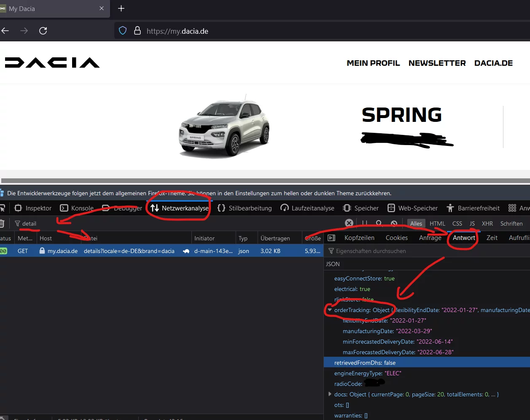Filter requests by XHR
The image size is (530, 420).
(487, 223)
